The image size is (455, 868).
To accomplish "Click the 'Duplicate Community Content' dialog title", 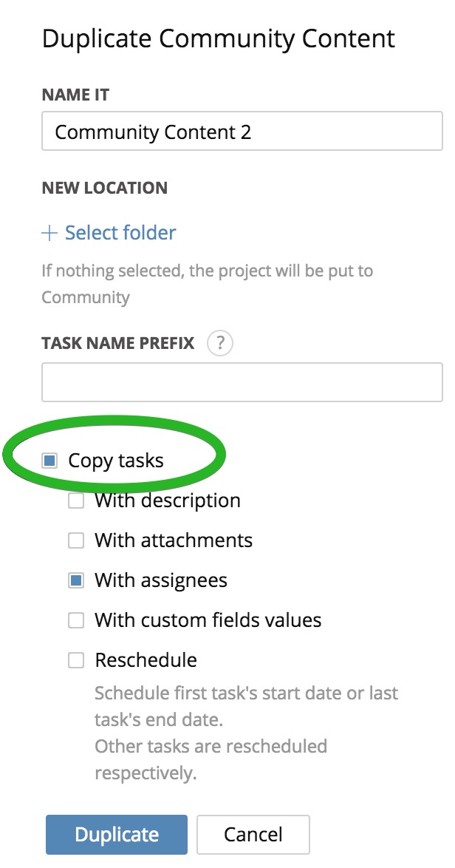I will pyautogui.click(x=219, y=38).
